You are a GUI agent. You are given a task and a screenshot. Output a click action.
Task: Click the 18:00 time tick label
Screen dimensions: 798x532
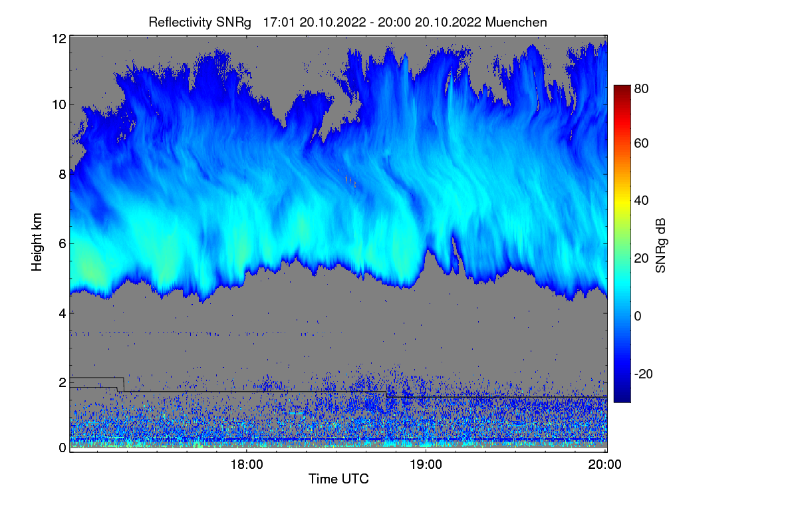pyautogui.click(x=247, y=465)
